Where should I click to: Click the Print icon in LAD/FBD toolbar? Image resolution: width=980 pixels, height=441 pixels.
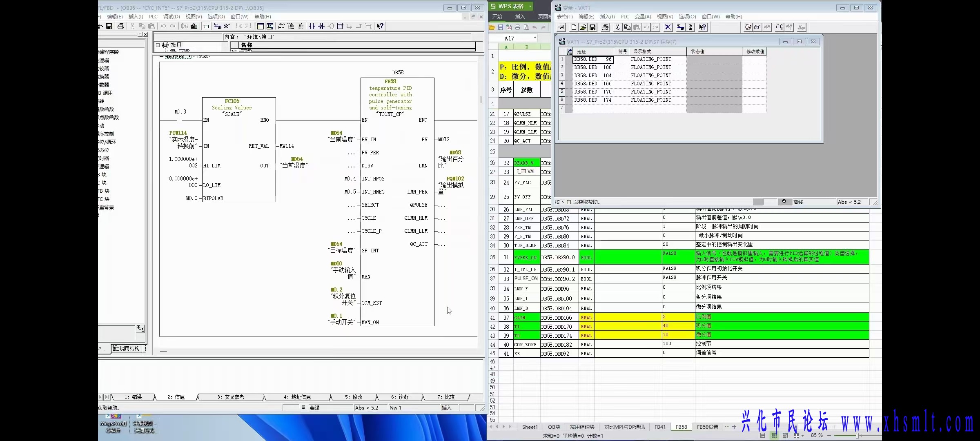[x=121, y=26]
